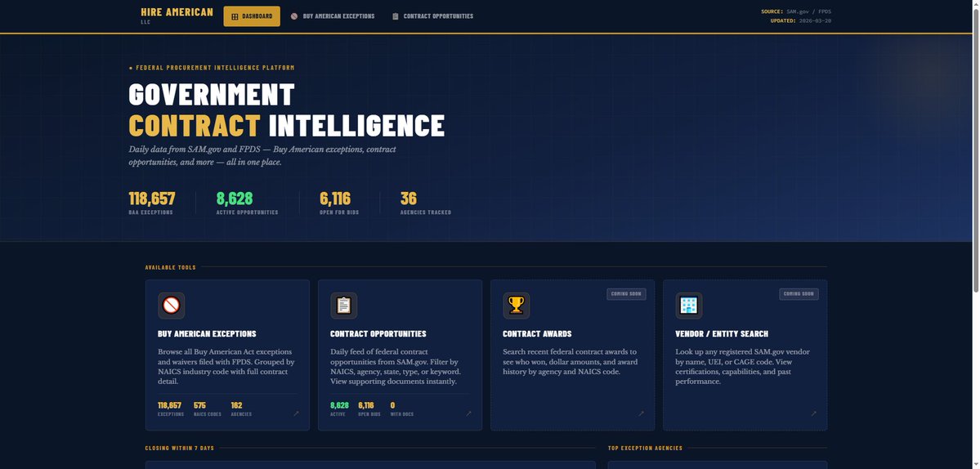Open arrow on Vendor / Entity Search card
Viewport: 980px width, 469px height.
pos(814,413)
